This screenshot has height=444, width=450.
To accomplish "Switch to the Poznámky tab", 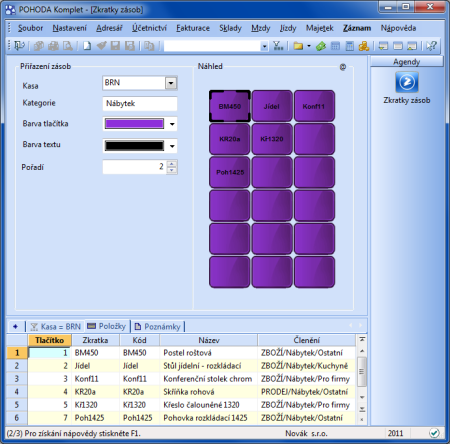I will (x=158, y=326).
